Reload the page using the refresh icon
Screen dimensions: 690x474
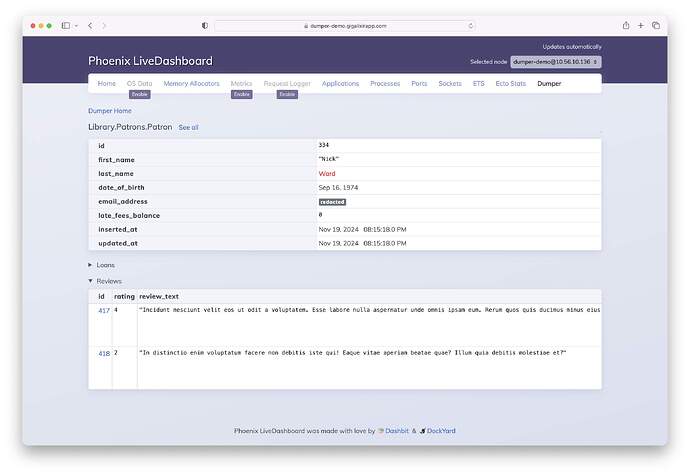point(470,26)
